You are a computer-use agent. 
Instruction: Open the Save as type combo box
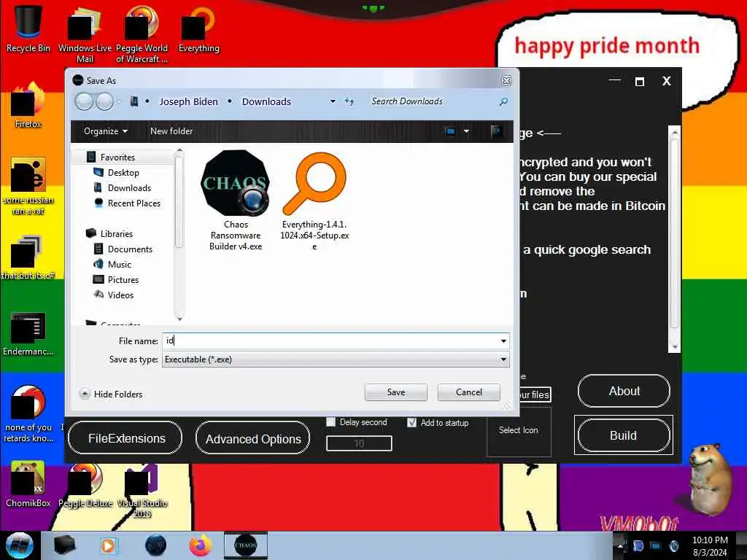(x=336, y=359)
